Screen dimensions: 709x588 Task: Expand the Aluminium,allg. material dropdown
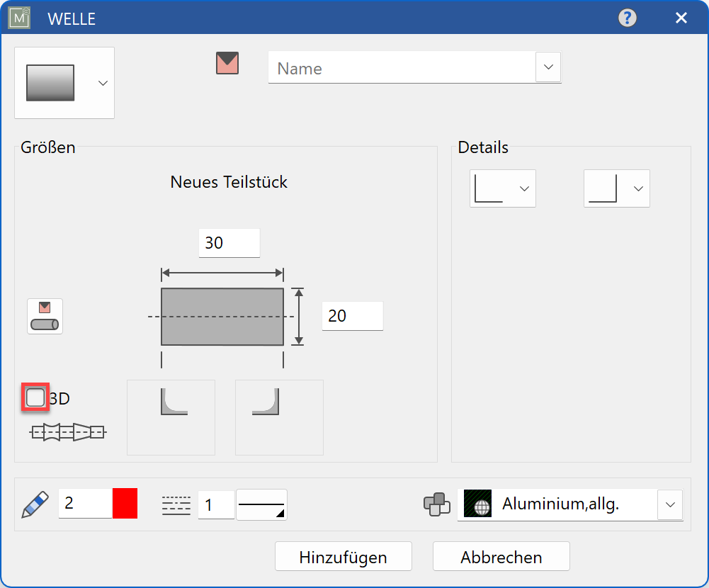coord(669,505)
